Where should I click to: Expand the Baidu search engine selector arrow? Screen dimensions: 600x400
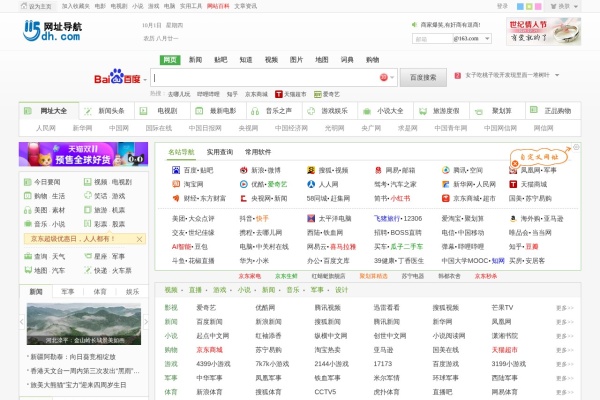[x=145, y=80]
